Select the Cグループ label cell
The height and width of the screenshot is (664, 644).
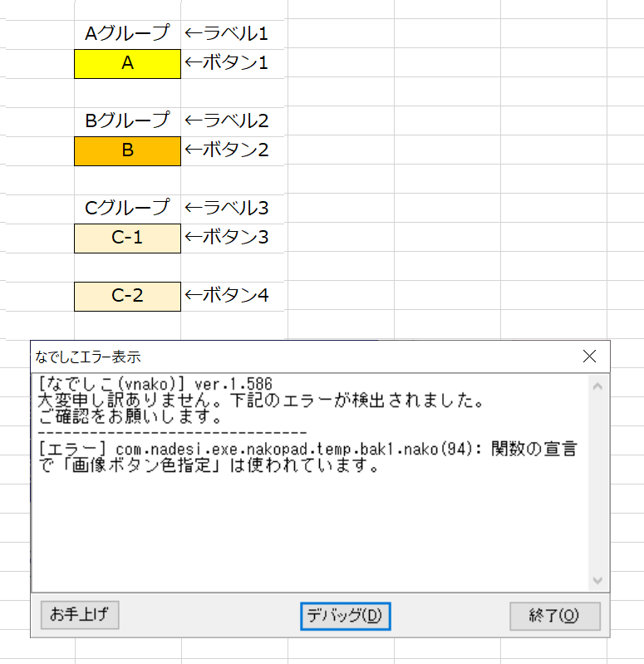click(x=127, y=208)
